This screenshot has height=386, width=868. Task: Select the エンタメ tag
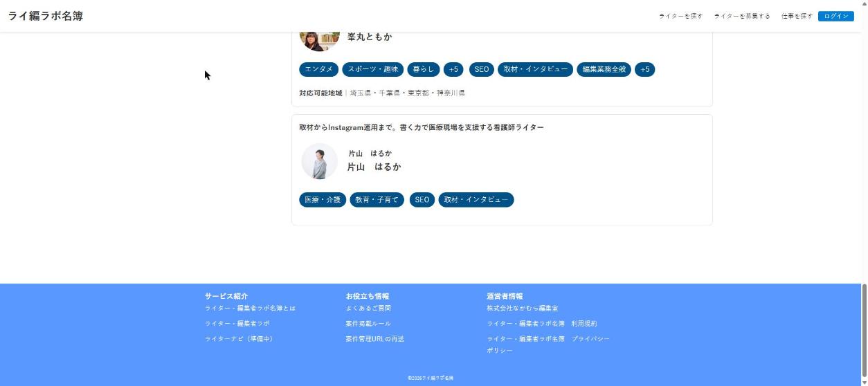click(x=318, y=69)
